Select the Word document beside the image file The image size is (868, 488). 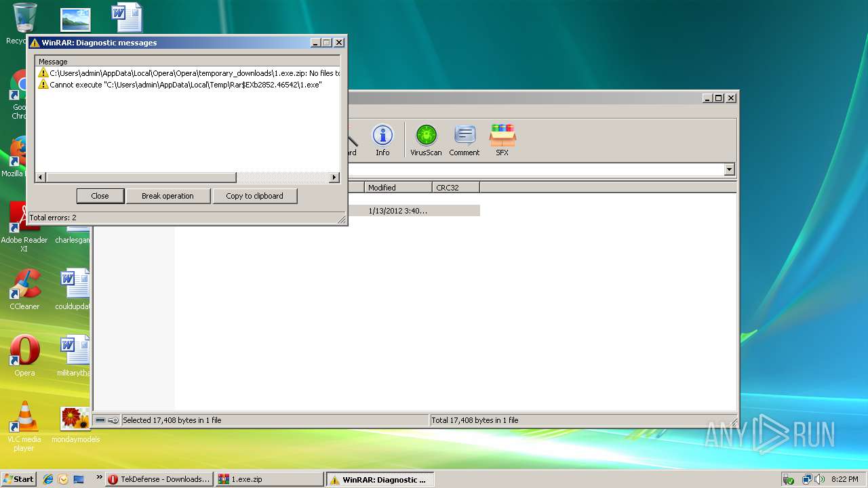(127, 17)
